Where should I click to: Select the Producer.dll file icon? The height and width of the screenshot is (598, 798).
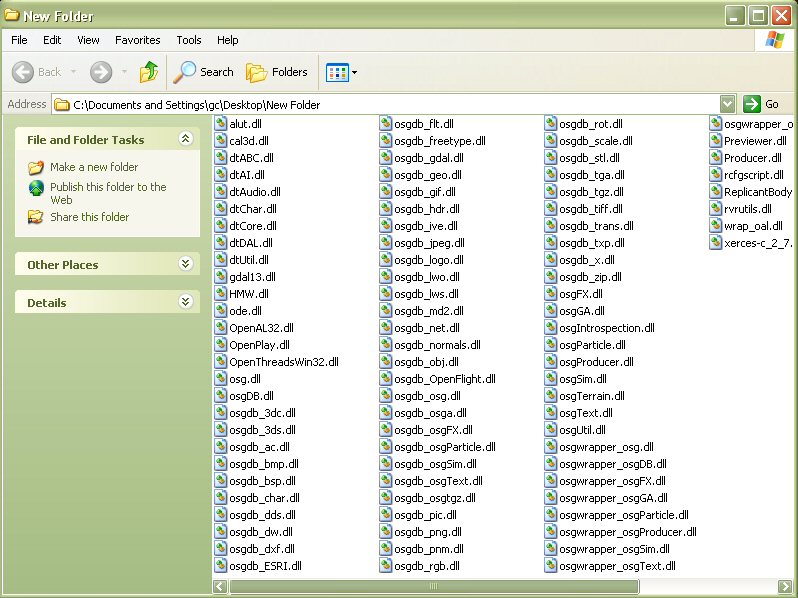coord(716,158)
